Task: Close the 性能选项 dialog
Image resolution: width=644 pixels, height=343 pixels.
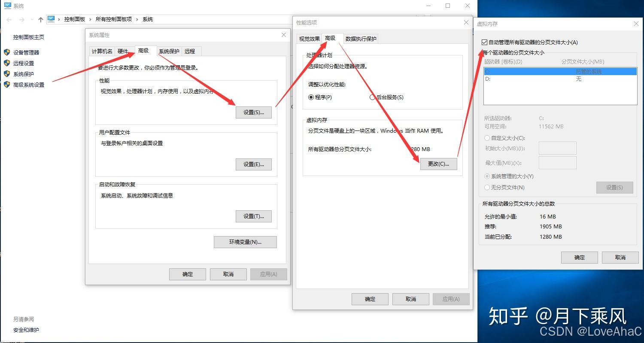Action: (x=466, y=22)
